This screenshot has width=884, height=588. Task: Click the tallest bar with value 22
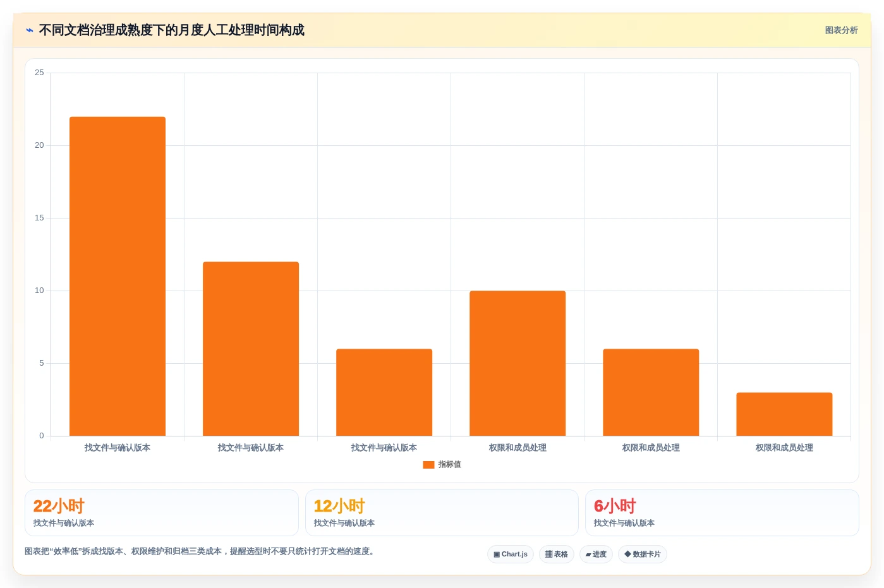pyautogui.click(x=118, y=276)
